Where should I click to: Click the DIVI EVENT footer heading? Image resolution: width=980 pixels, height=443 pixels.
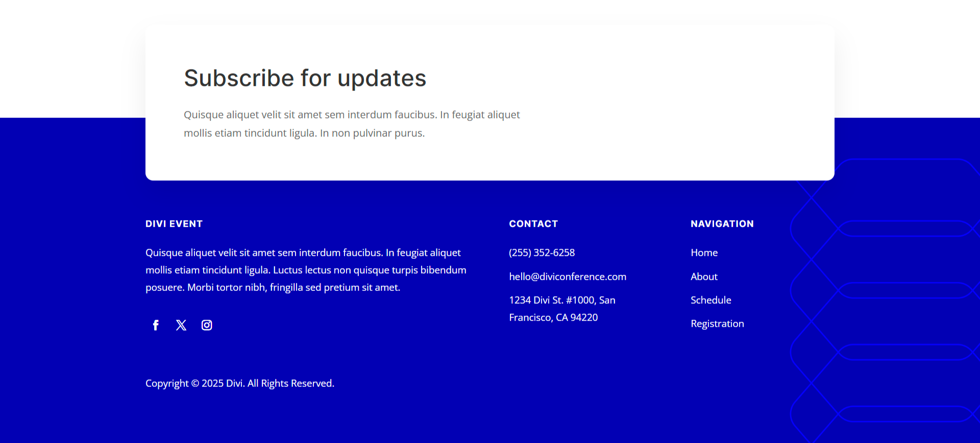174,224
